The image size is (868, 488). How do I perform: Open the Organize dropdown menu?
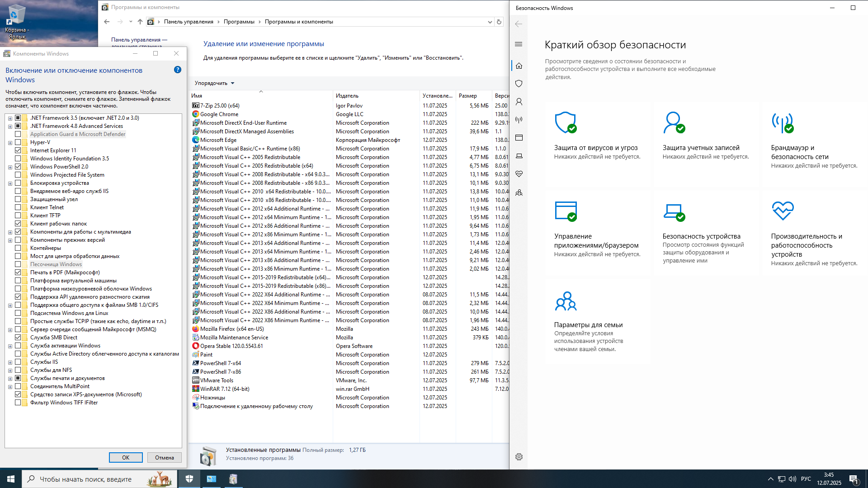[x=214, y=83]
